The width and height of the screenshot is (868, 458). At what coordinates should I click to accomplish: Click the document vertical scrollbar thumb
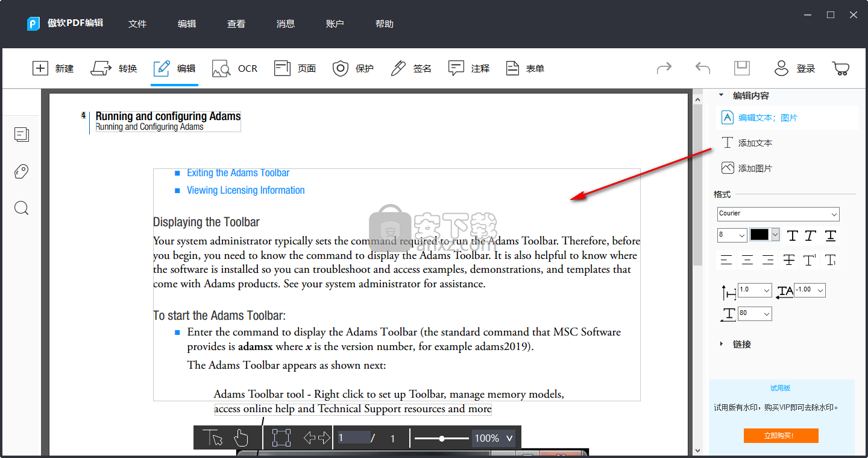pos(697,184)
